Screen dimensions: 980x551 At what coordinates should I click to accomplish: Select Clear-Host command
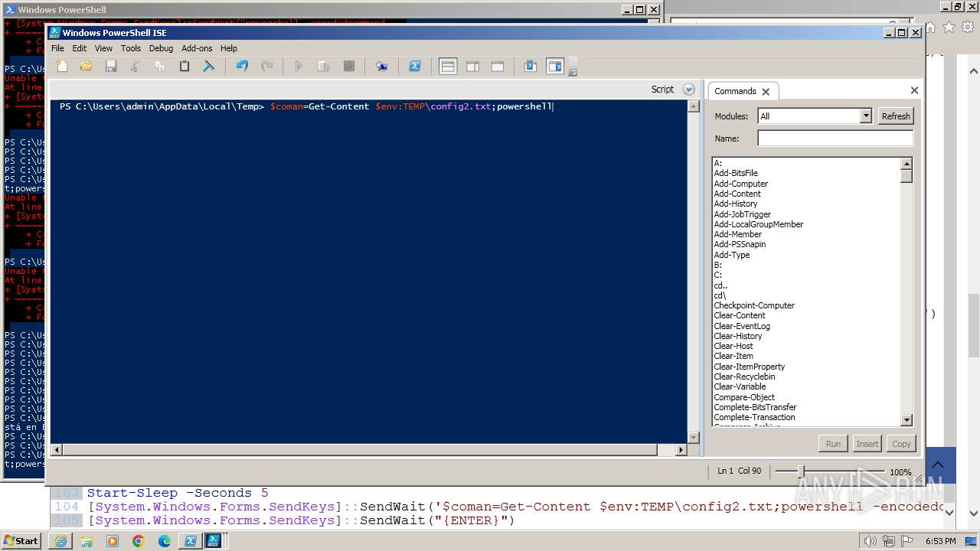733,346
